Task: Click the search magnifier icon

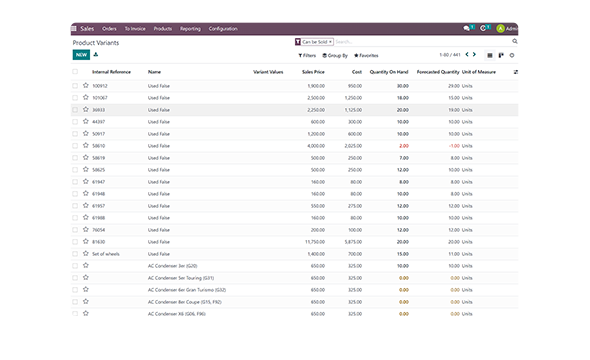Action: (x=515, y=41)
